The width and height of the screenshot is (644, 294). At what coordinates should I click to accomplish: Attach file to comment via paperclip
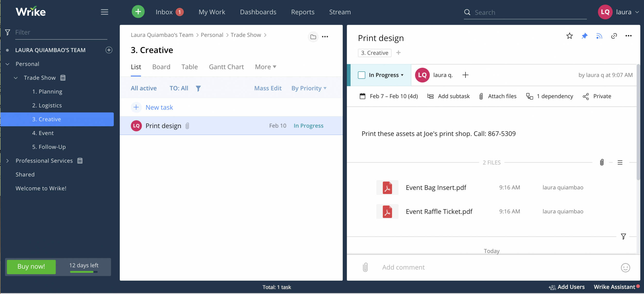point(365,267)
